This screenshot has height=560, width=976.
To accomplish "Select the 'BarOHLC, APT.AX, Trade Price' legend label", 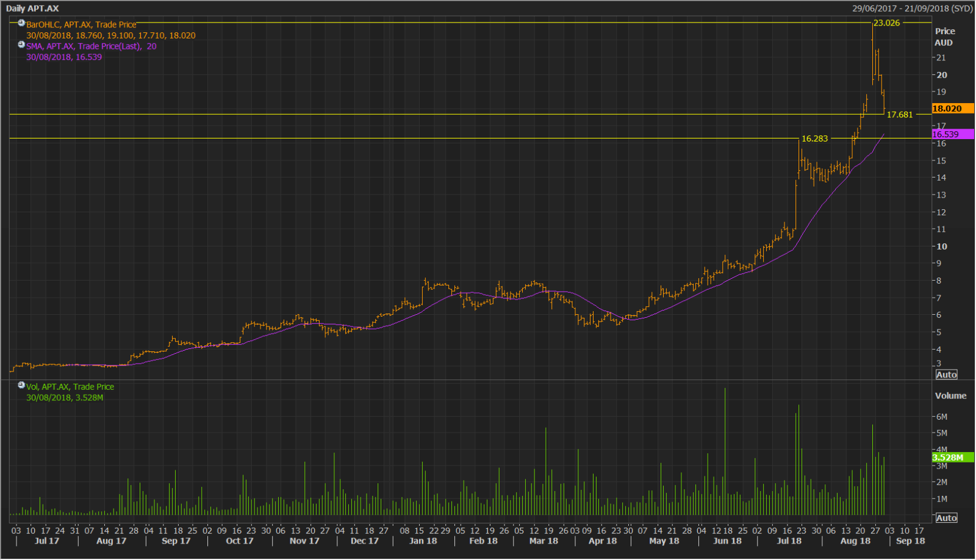I will pos(81,24).
